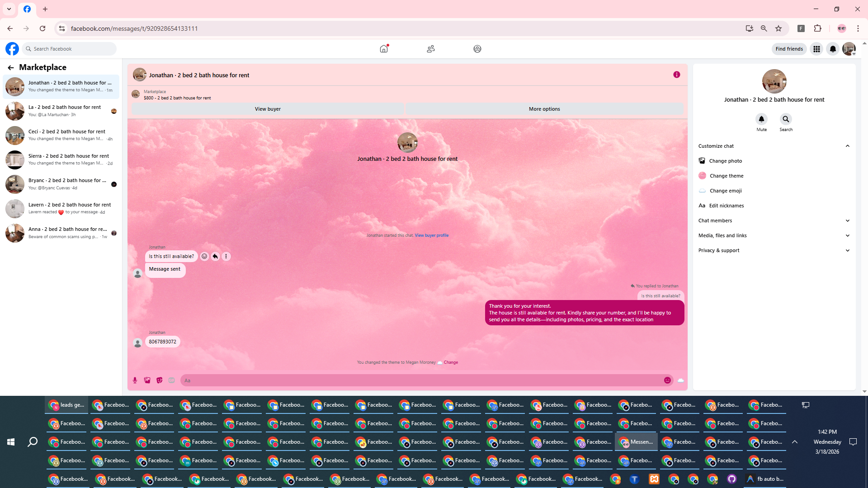Click the voice clip microphone icon
The width and height of the screenshot is (868, 488).
pos(135,380)
